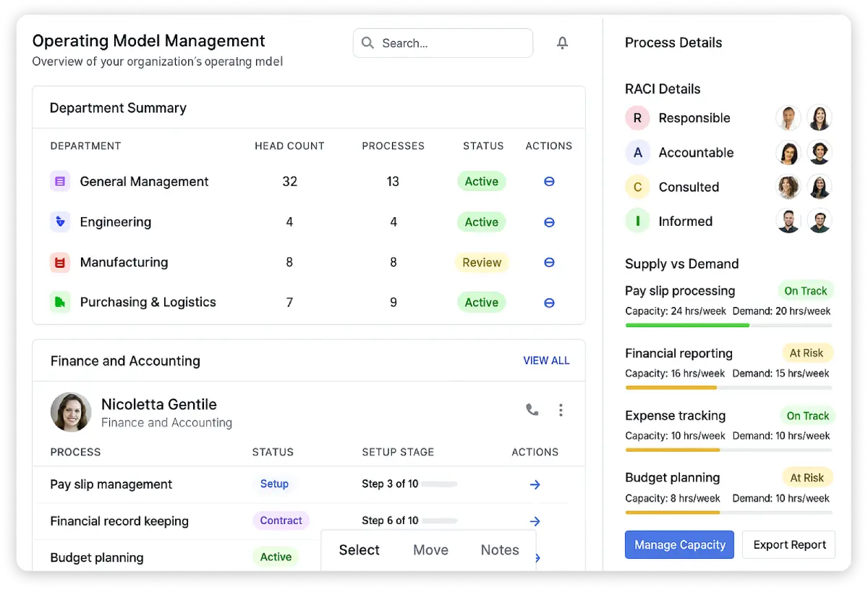The width and height of the screenshot is (868, 590).
Task: Click the Export Report button
Action: (789, 545)
